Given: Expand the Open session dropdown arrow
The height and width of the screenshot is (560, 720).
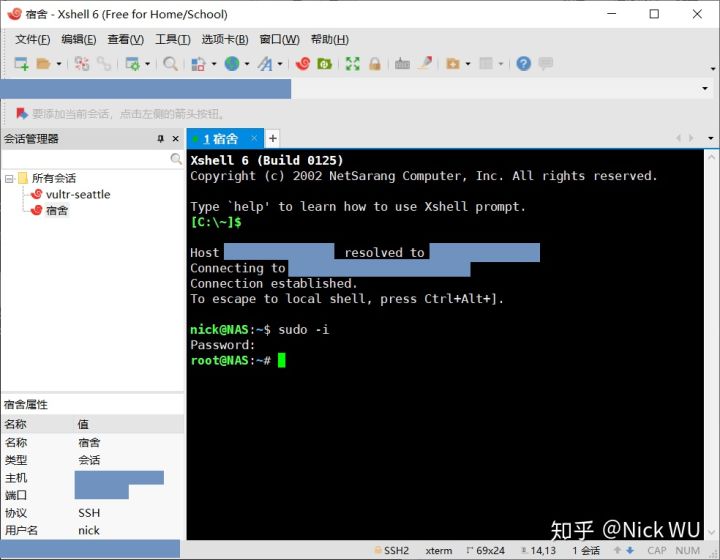Looking at the screenshot, I should 59,64.
